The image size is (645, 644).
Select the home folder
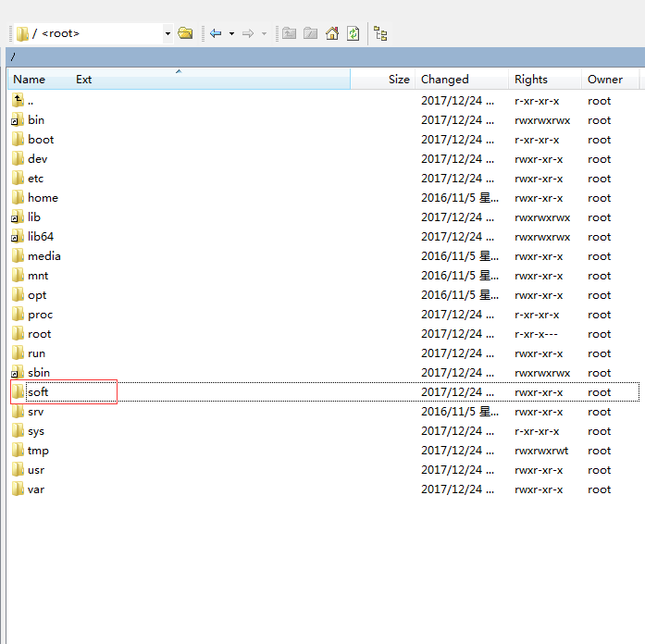pos(43,198)
